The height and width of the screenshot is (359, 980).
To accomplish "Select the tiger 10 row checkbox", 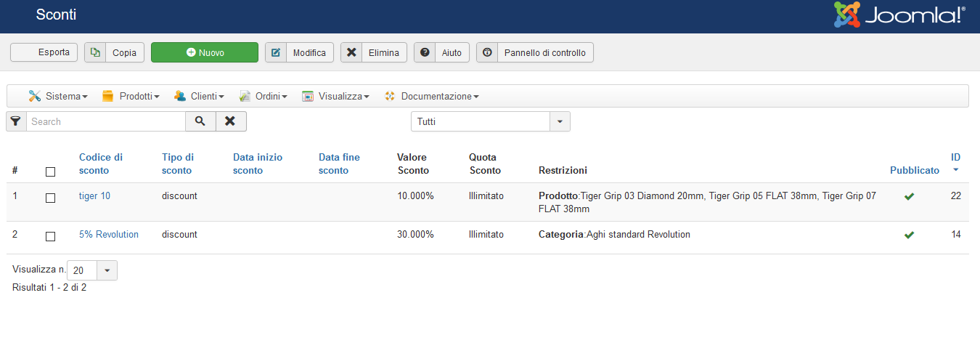I will coord(50,198).
